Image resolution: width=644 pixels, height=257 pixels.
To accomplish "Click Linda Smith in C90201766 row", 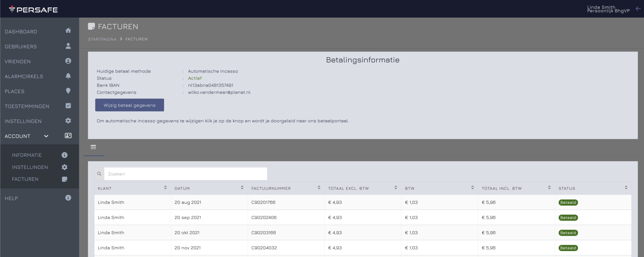I will pyautogui.click(x=111, y=202).
